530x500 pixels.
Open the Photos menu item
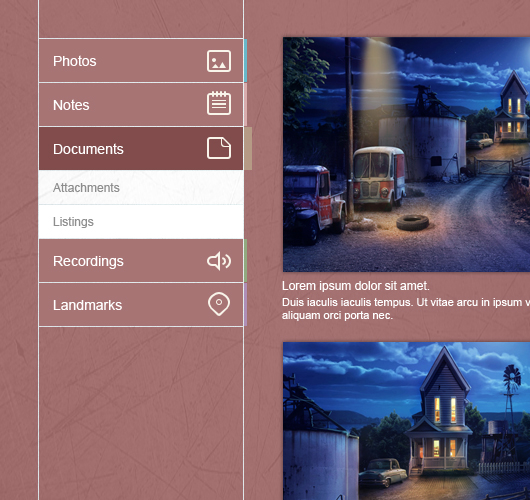tap(141, 61)
